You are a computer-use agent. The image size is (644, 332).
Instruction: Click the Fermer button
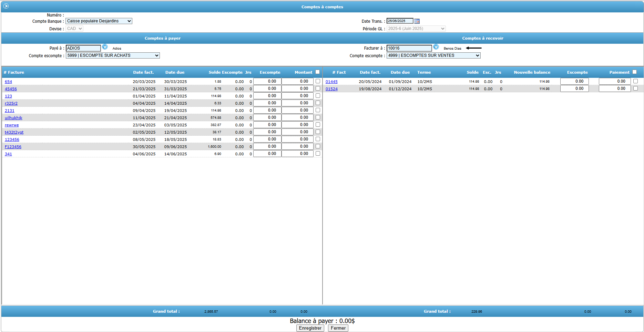click(338, 328)
